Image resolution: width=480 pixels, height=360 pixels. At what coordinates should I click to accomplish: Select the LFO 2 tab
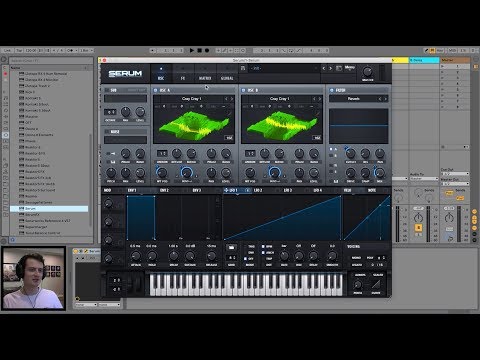coord(258,190)
